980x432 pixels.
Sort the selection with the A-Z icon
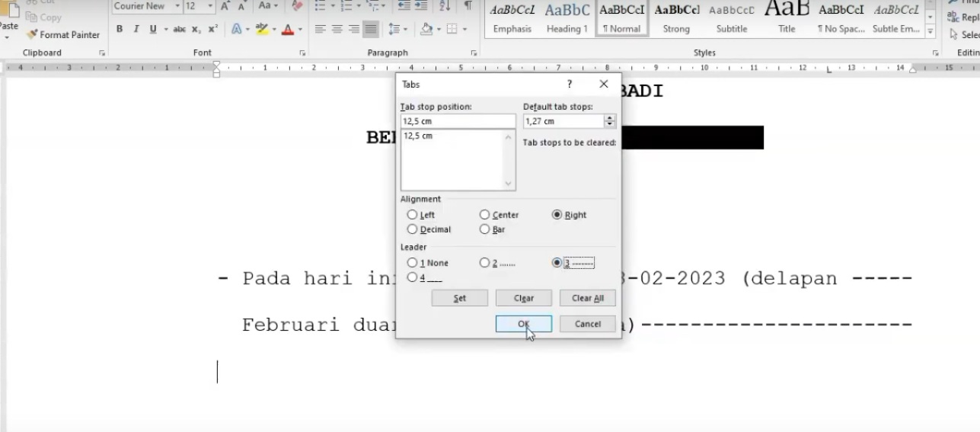point(445,6)
